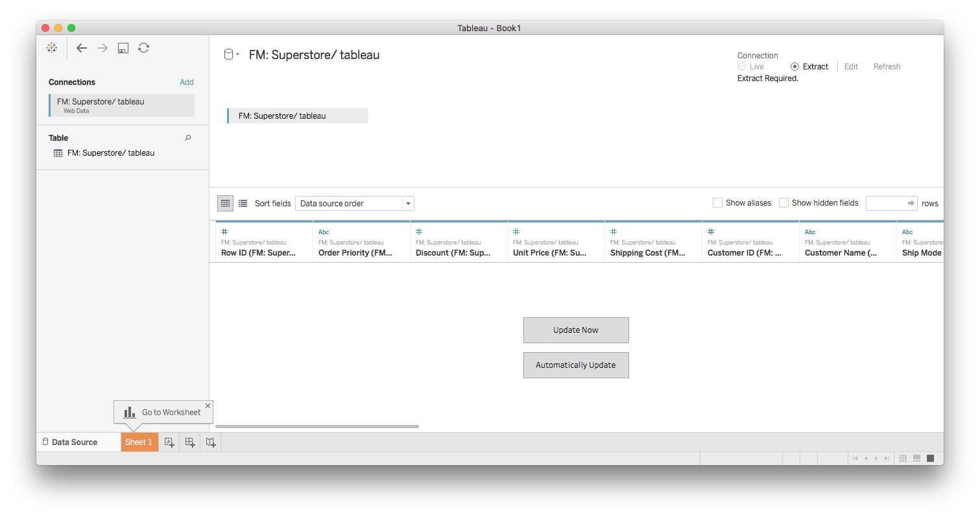
Task: Open the Sort fields dropdown
Action: point(354,204)
